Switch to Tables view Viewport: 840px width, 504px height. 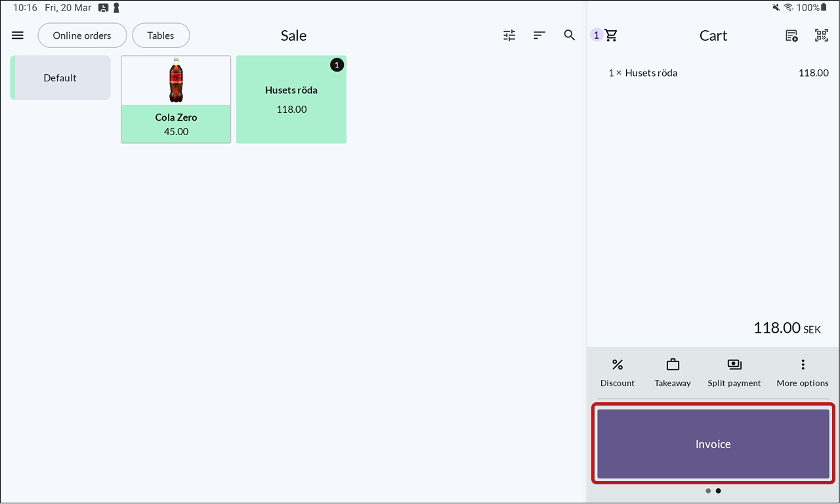[161, 35]
